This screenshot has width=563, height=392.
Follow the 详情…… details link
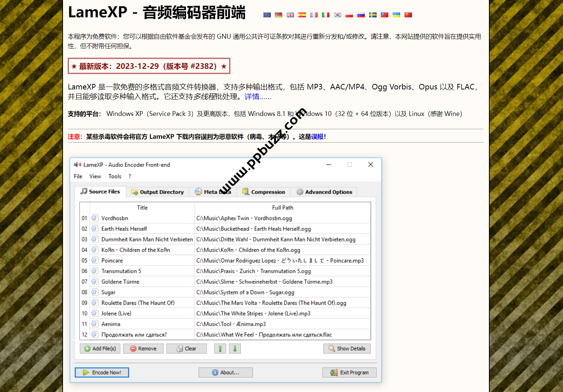258,97
